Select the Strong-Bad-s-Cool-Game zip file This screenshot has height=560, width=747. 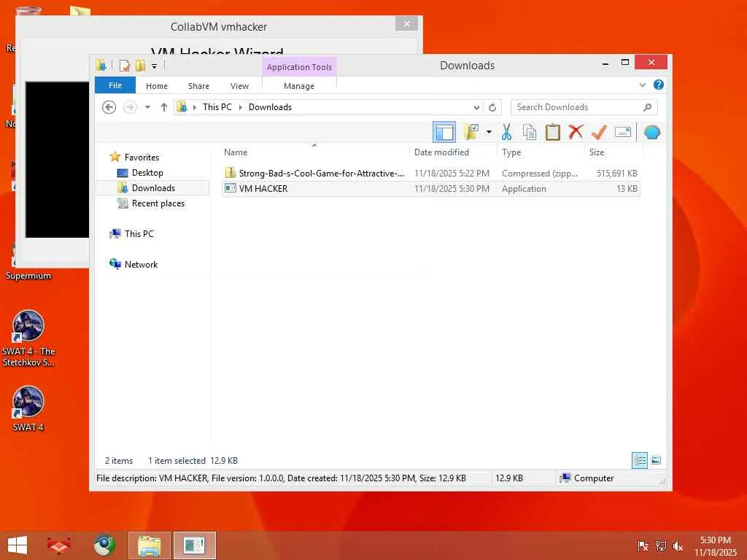[x=430, y=174]
